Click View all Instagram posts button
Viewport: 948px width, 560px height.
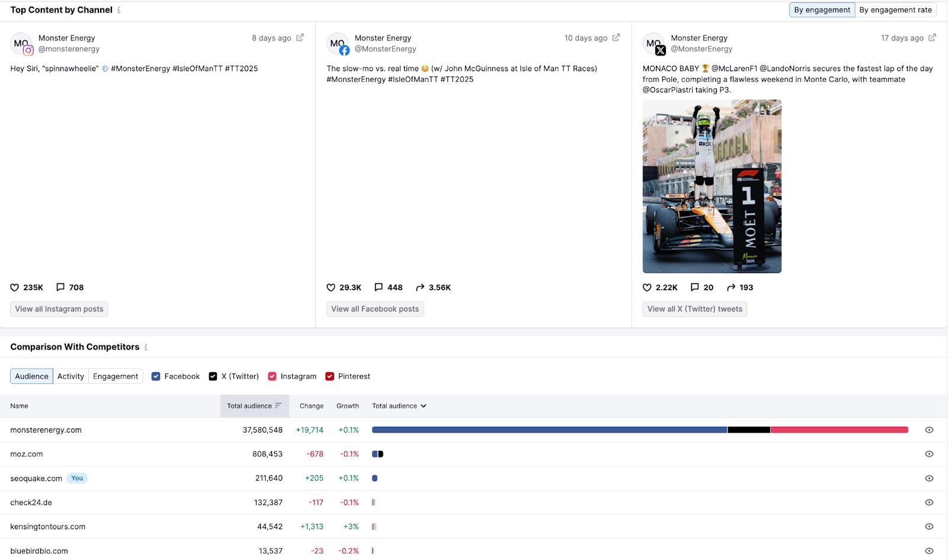(59, 309)
